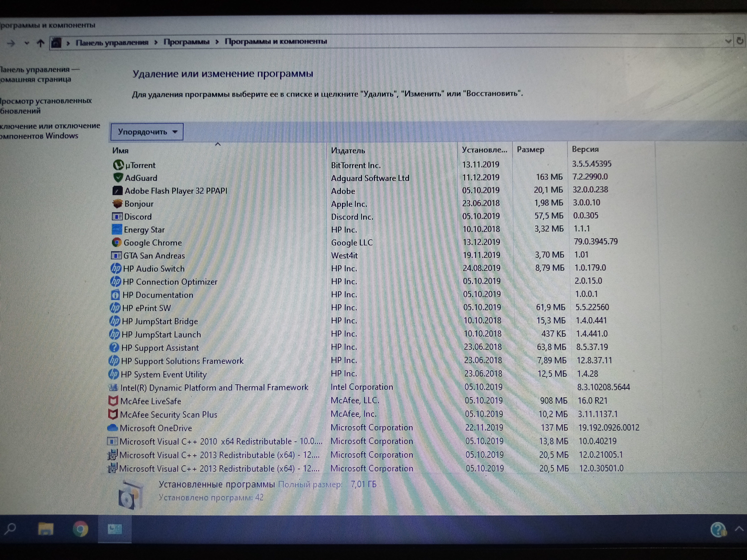Viewport: 747px width, 560px height.
Task: Select the Adobe Flash Player icon
Action: coord(117,191)
